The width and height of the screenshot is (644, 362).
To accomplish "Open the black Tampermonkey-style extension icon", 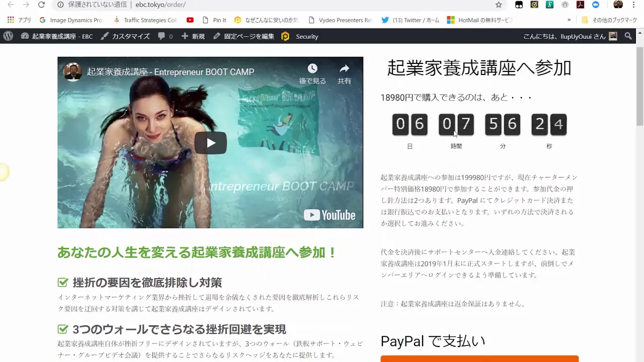I will [519, 5].
